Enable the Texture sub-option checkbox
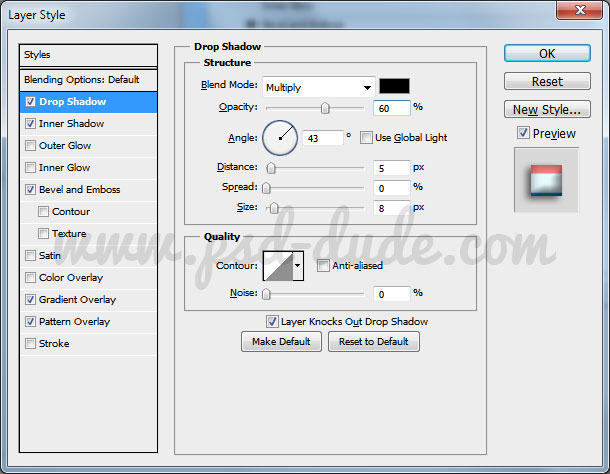 tap(44, 233)
